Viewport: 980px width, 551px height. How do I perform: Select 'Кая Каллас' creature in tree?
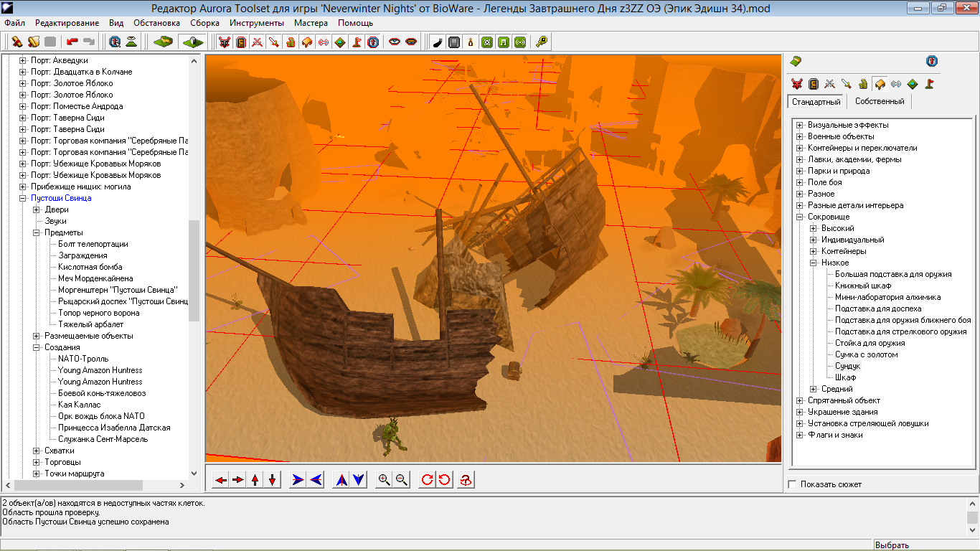tap(80, 405)
